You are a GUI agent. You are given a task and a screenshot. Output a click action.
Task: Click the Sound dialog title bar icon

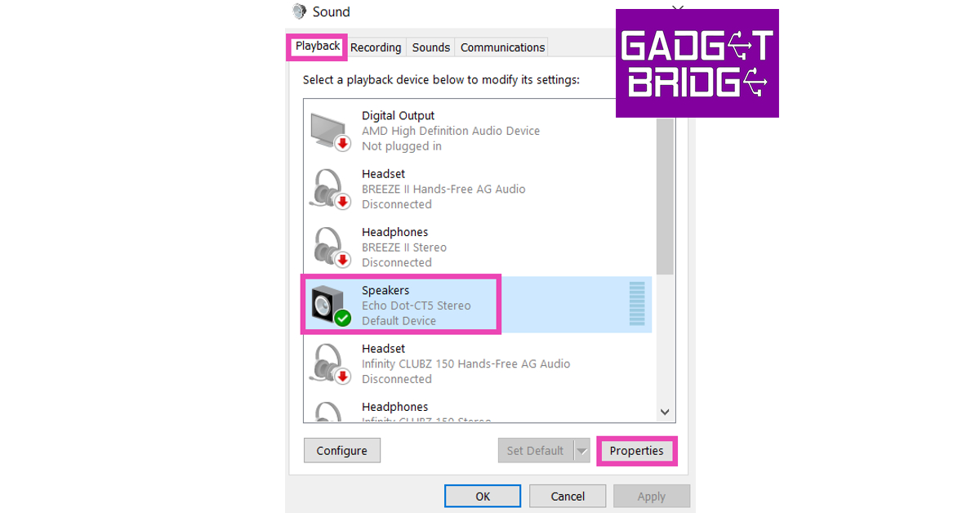pyautogui.click(x=300, y=11)
